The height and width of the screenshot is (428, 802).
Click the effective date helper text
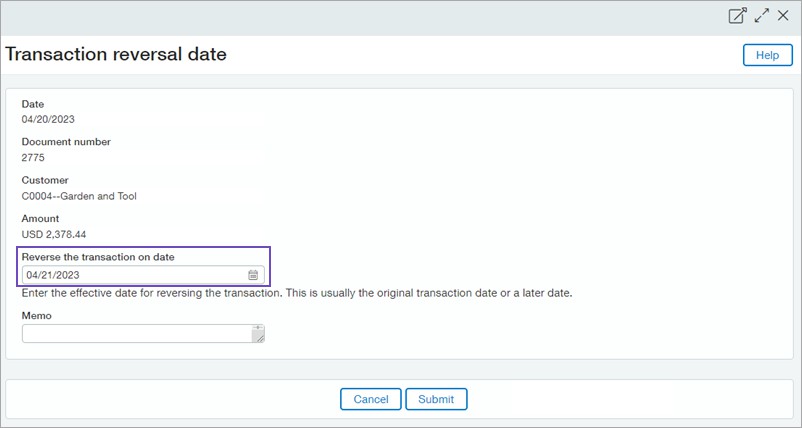[x=296, y=294]
